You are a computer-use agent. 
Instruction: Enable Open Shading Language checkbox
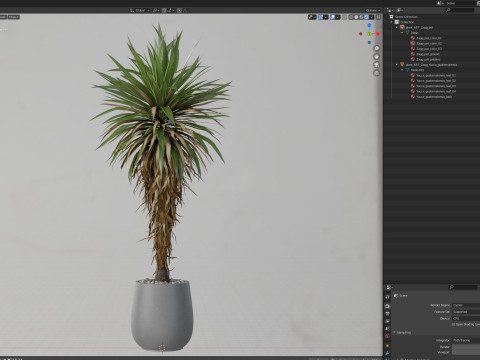tap(453, 324)
